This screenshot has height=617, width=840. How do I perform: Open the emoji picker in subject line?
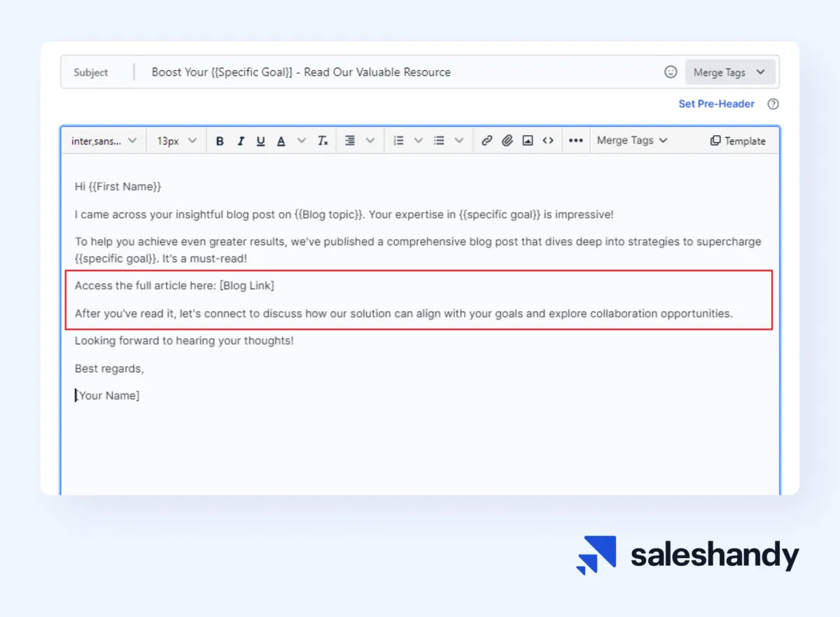coord(671,72)
